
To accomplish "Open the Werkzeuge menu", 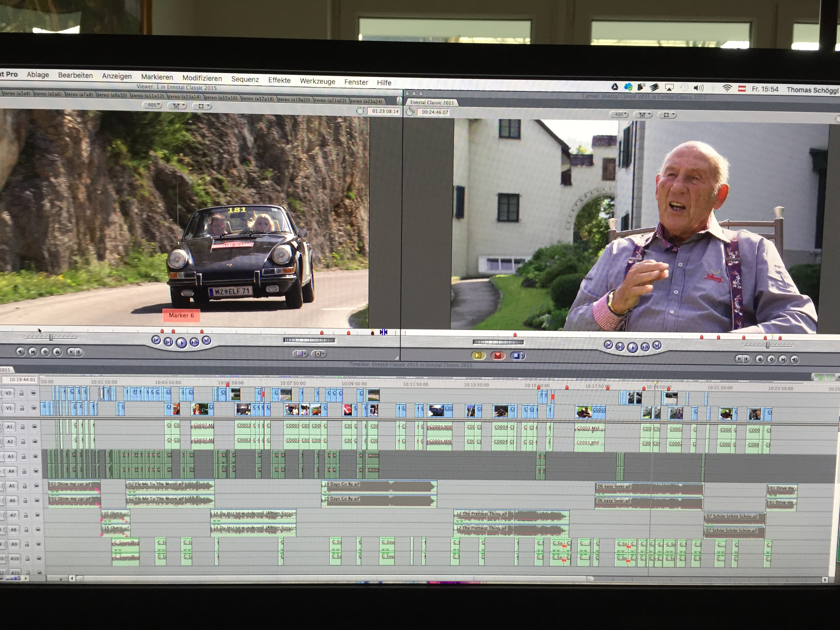I will point(318,81).
